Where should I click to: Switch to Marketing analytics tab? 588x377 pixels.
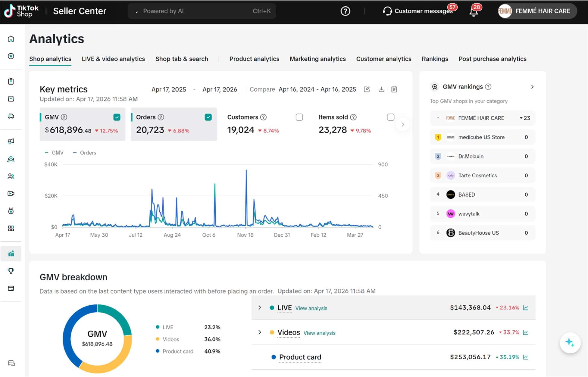[x=317, y=59]
